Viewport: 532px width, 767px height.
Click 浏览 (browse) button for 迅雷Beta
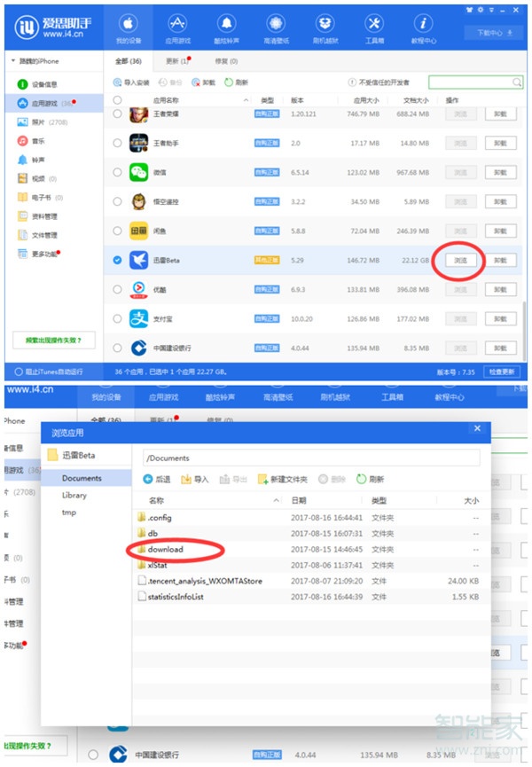click(x=460, y=261)
